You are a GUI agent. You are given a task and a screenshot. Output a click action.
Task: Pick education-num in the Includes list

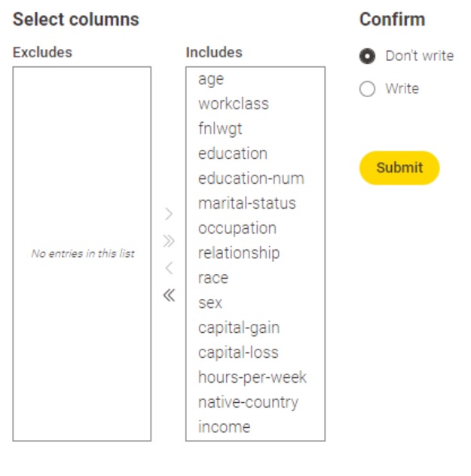(251, 178)
